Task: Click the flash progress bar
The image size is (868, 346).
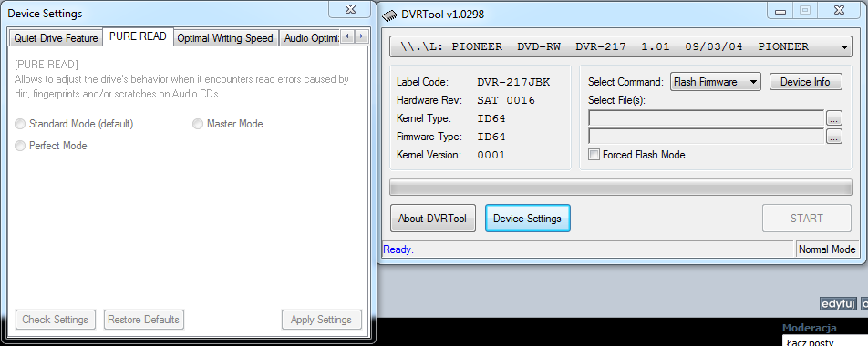Action: [x=621, y=187]
